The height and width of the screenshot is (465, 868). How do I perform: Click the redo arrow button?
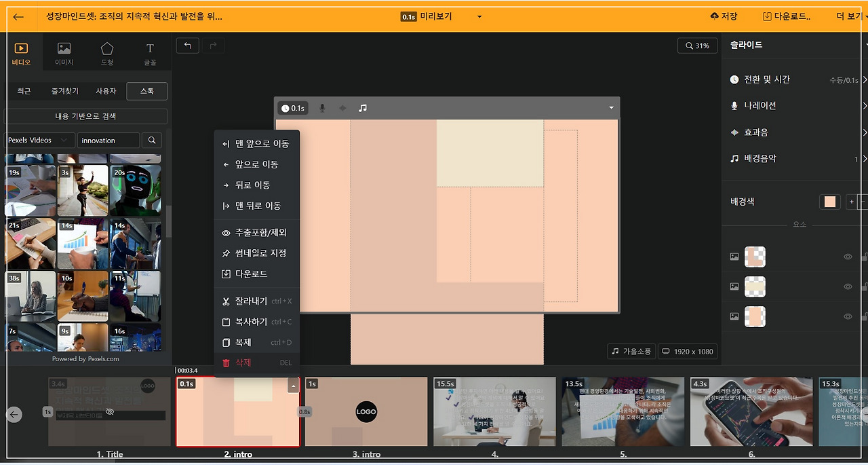click(x=213, y=45)
